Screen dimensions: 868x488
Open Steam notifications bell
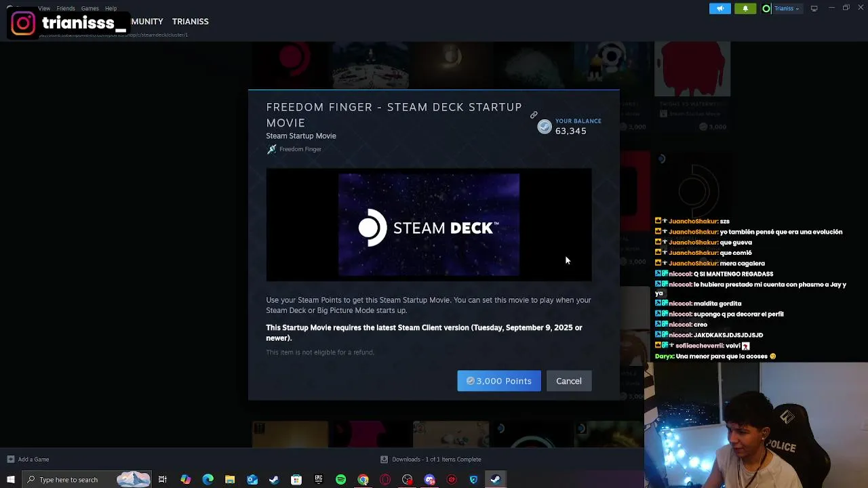point(745,8)
